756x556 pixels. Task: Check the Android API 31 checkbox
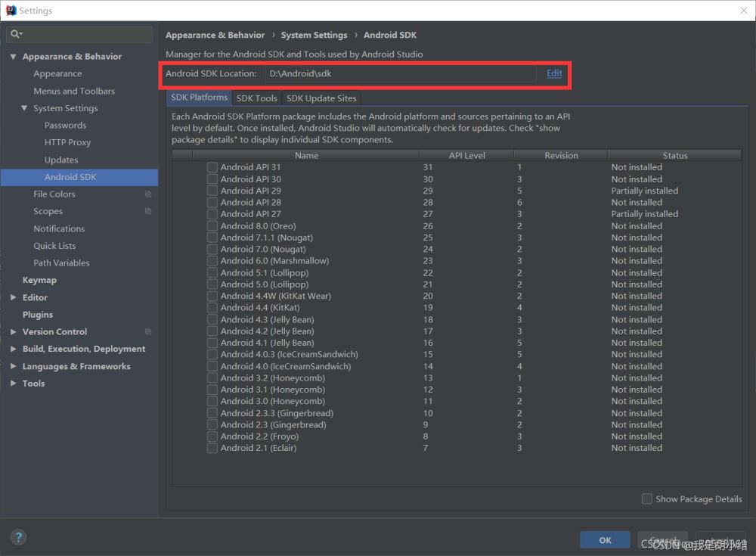pyautogui.click(x=212, y=167)
